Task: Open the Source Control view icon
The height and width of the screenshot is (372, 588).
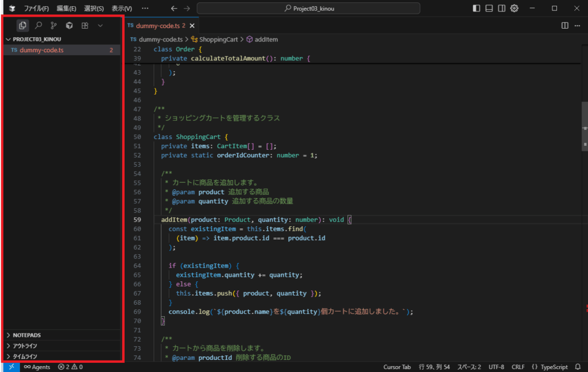Action: click(x=54, y=25)
